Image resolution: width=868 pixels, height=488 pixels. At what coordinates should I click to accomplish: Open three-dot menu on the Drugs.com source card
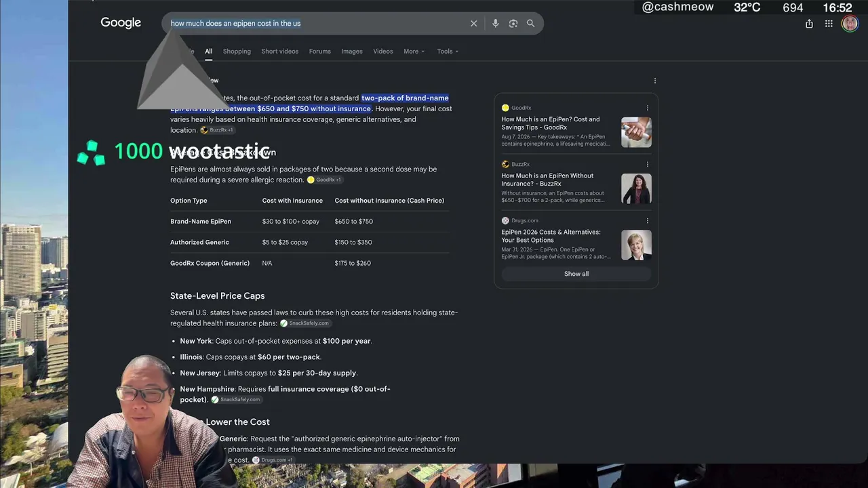coord(648,220)
